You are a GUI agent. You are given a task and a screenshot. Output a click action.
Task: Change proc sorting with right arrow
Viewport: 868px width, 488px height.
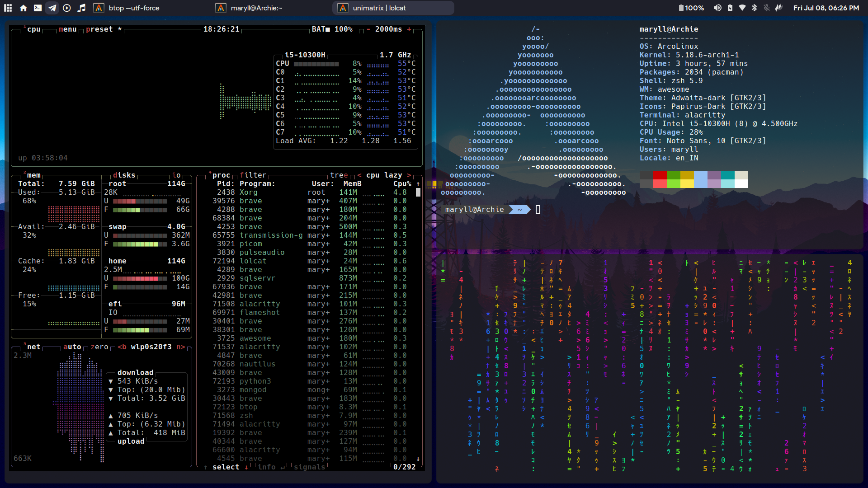tap(409, 175)
